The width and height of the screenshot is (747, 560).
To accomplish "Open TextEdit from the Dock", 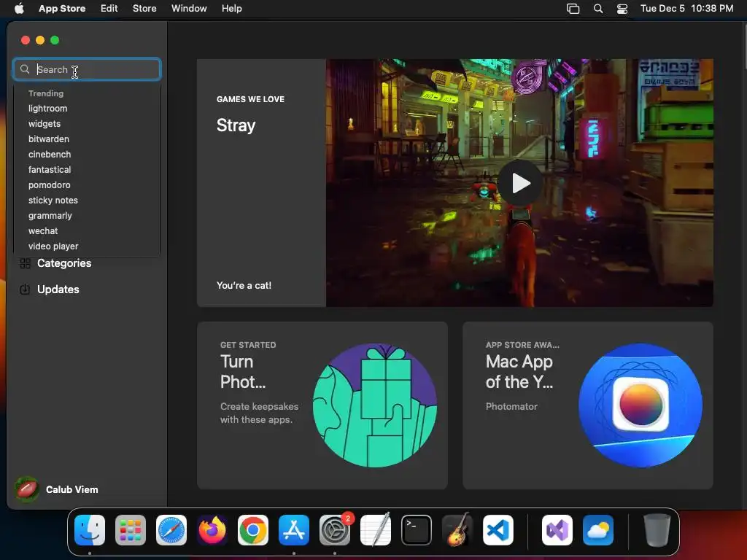I will click(376, 530).
